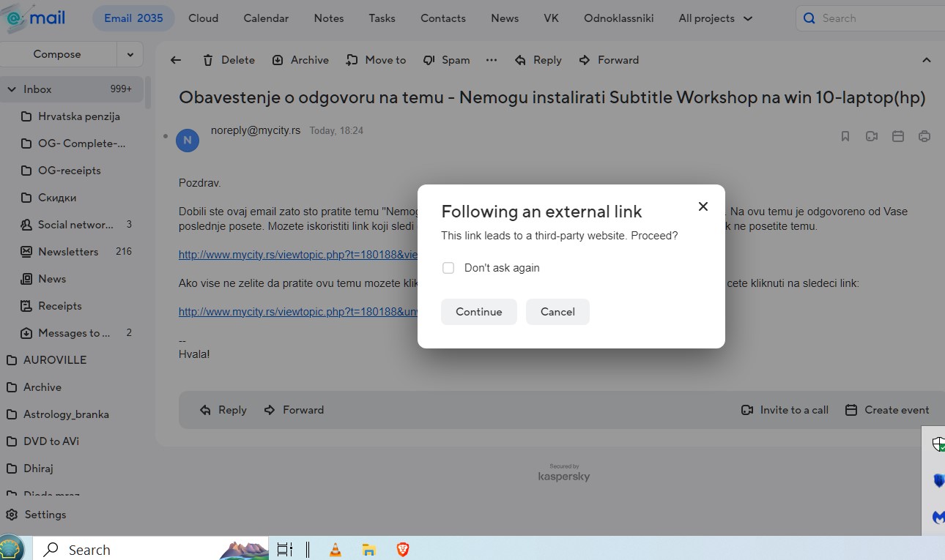
Task: Open the All projects dropdown
Action: [x=715, y=18]
